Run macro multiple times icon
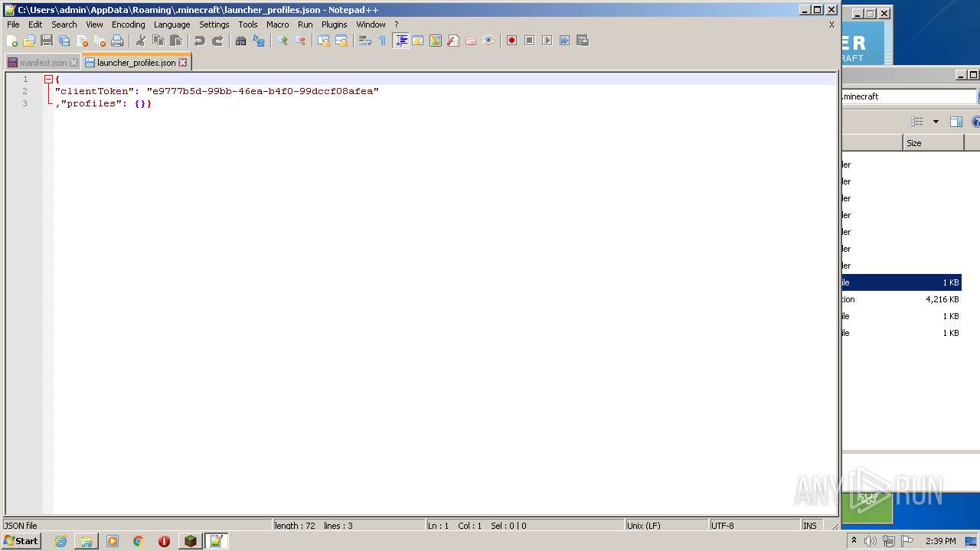This screenshot has width=980, height=551. [x=564, y=41]
